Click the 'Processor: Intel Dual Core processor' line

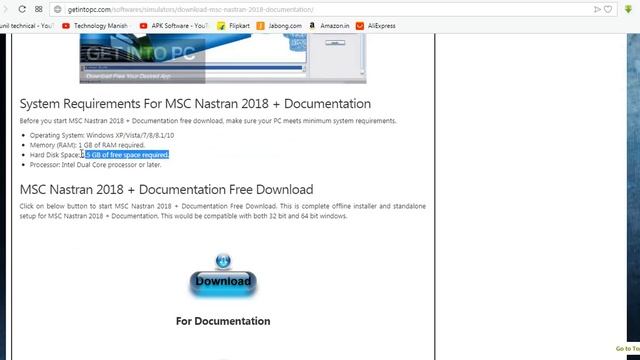pyautogui.click(x=96, y=164)
